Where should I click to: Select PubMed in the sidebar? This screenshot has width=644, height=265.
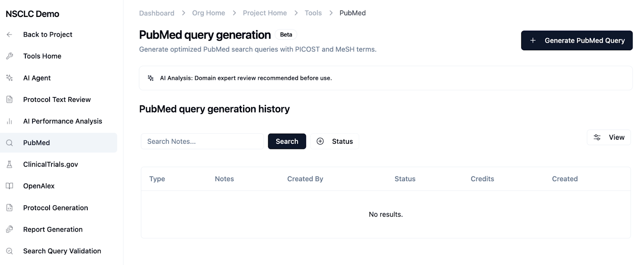37,143
